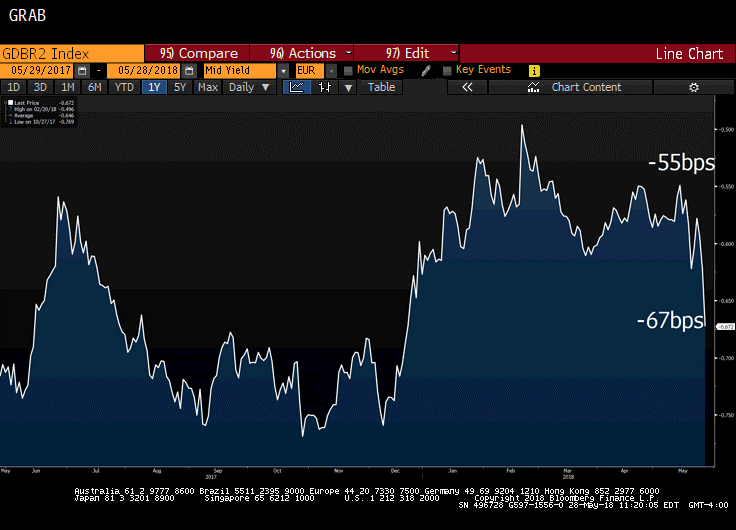Collapse panel with double-left arrows
The image size is (736, 530).
pos(466,88)
